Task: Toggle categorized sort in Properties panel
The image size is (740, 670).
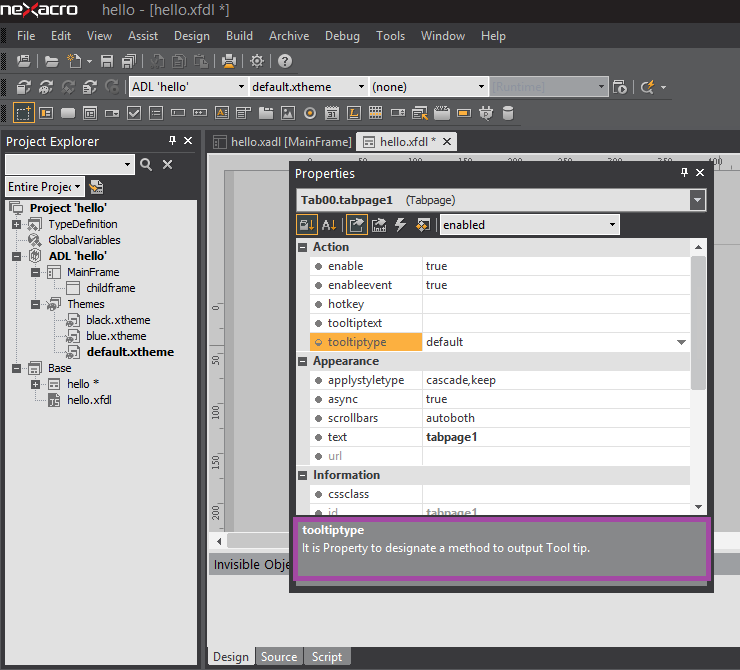Action: click(306, 225)
